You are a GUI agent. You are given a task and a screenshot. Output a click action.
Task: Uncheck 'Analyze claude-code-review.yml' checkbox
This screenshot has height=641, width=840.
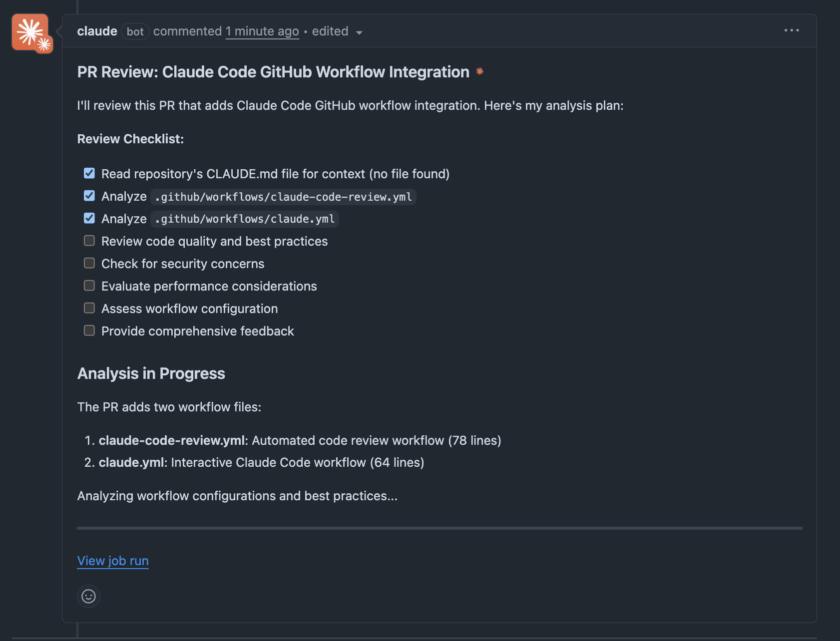pos(89,196)
